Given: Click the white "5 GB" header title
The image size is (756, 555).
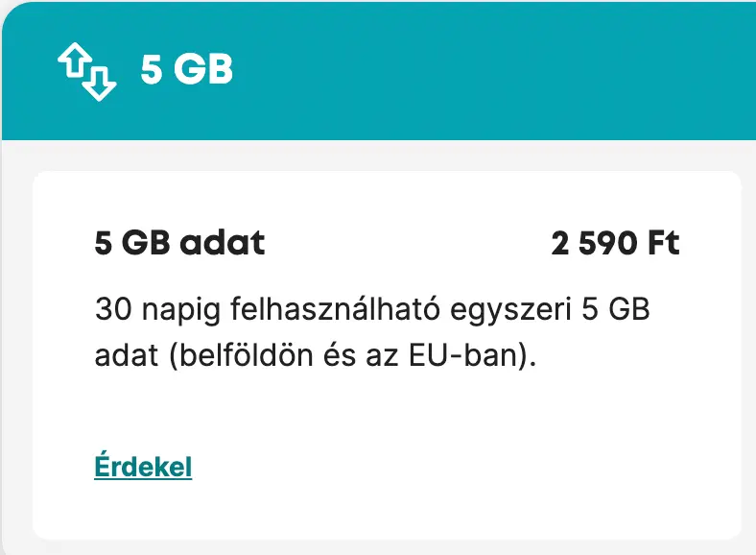Looking at the screenshot, I should click(187, 71).
